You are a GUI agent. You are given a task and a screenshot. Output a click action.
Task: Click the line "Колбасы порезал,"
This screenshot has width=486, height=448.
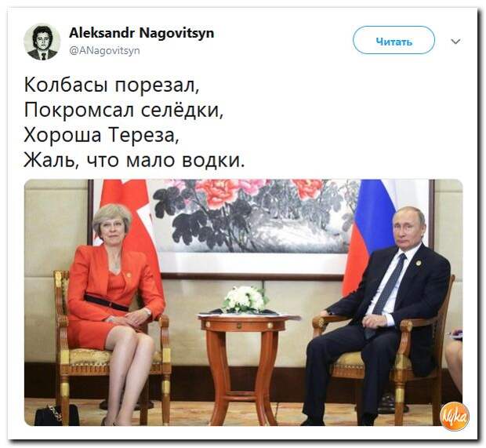[x=112, y=85]
